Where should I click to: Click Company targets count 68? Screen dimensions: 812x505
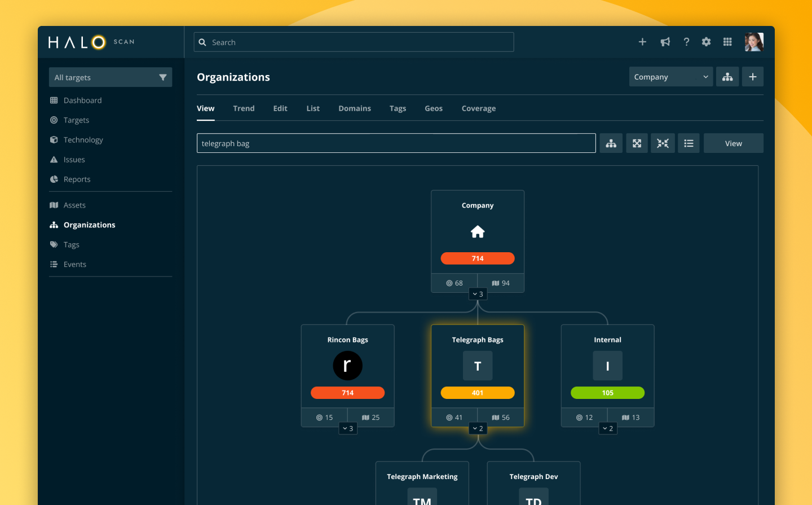tap(454, 283)
